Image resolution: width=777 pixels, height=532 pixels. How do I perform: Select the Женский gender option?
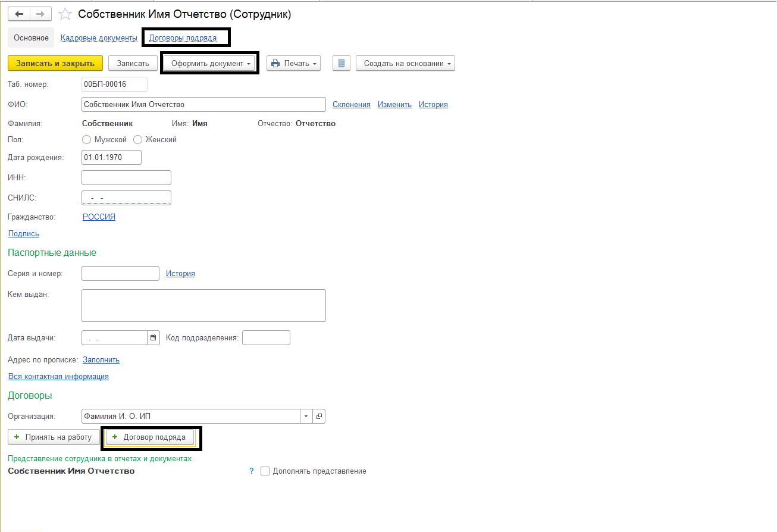coord(138,140)
